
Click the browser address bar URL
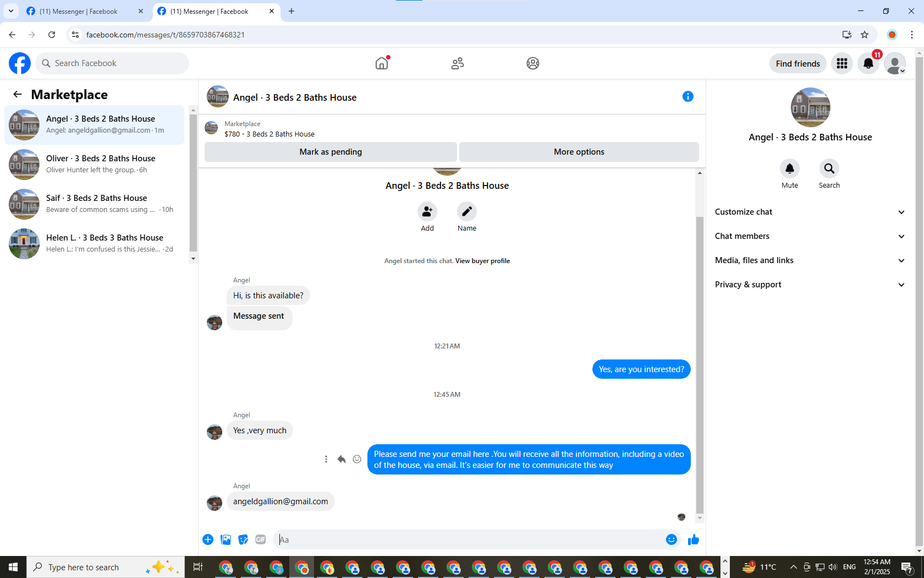166,35
